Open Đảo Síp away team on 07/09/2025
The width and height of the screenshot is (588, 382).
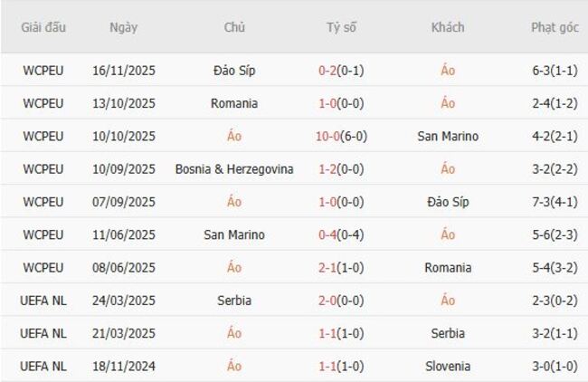click(x=448, y=202)
